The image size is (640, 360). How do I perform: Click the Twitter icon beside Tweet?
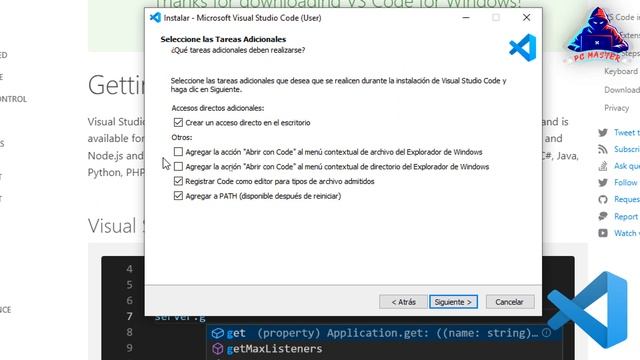coord(603,132)
